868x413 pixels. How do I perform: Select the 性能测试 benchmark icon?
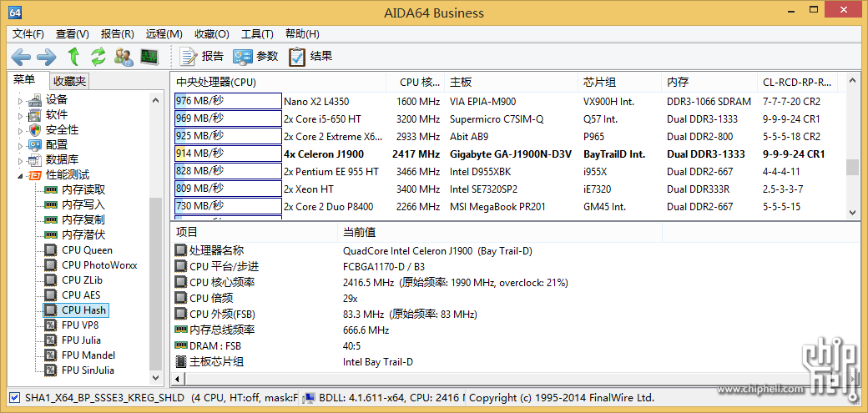pyautogui.click(x=35, y=175)
